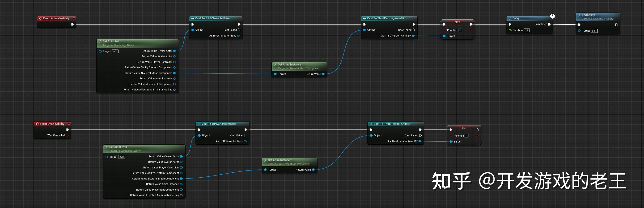Click Return Value Owner Actor pin under Event OnEndAbility
Viewport: 644px width, 208px height.
(x=181, y=156)
